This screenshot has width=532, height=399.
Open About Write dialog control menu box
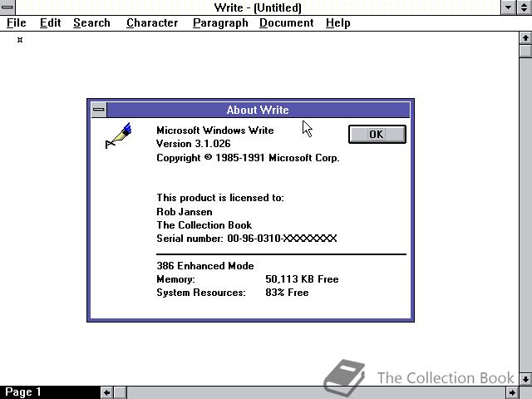point(99,110)
